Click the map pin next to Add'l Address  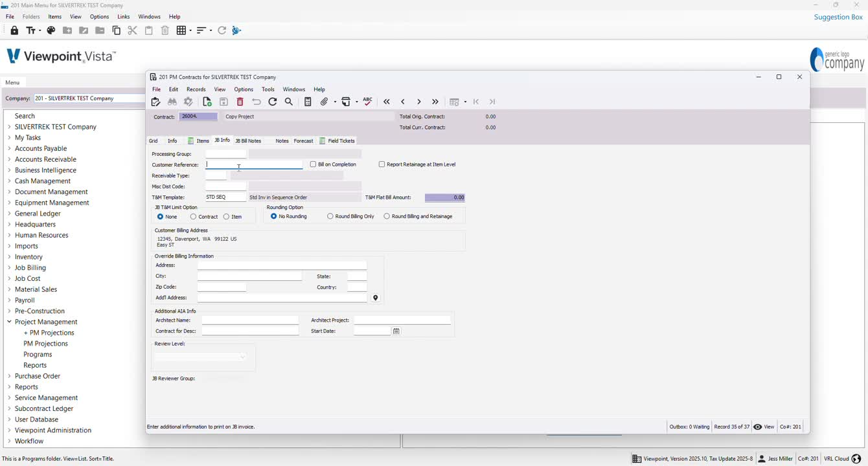376,298
